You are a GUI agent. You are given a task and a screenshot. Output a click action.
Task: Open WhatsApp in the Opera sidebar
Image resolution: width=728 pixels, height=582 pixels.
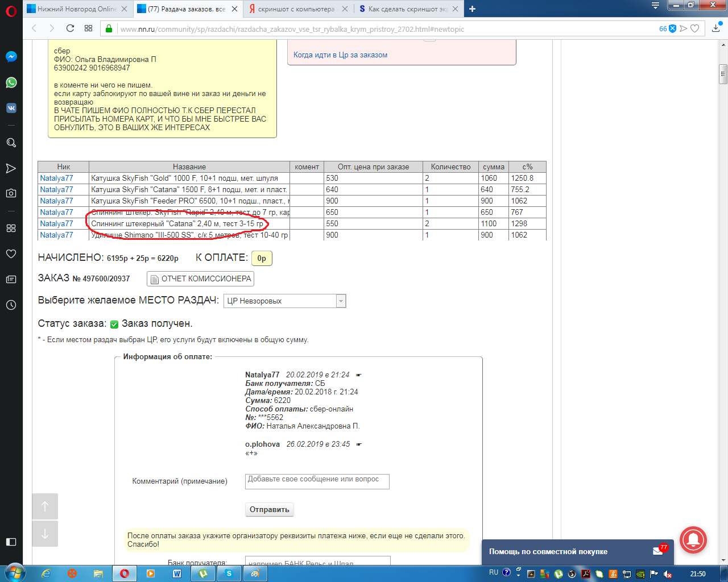11,82
